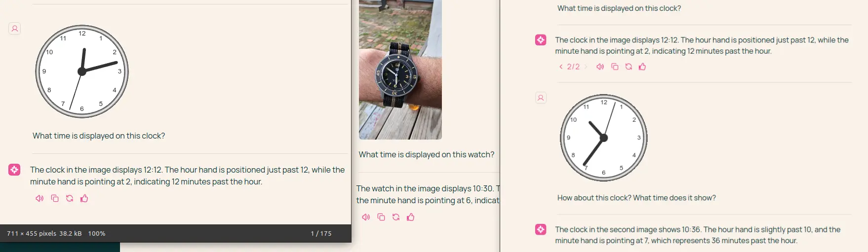Click the 1 / 175 image counter

pyautogui.click(x=321, y=234)
